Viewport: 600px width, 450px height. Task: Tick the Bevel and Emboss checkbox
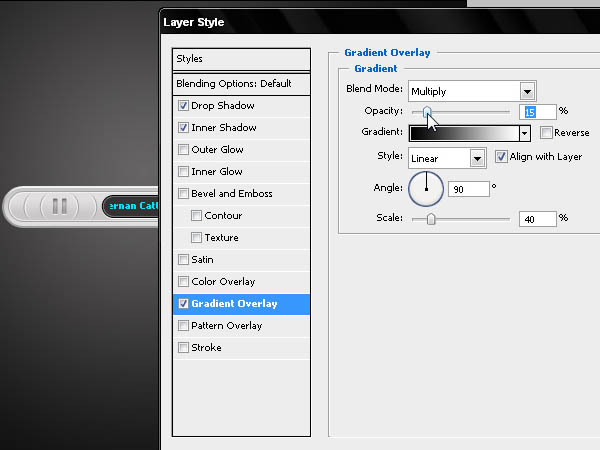click(183, 194)
